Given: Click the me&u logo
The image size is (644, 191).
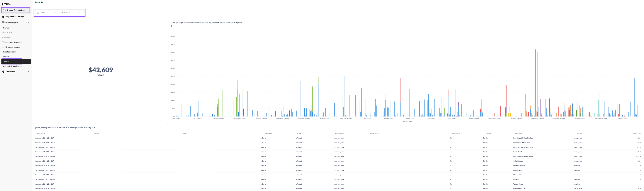Looking at the screenshot, I should pos(6,4).
